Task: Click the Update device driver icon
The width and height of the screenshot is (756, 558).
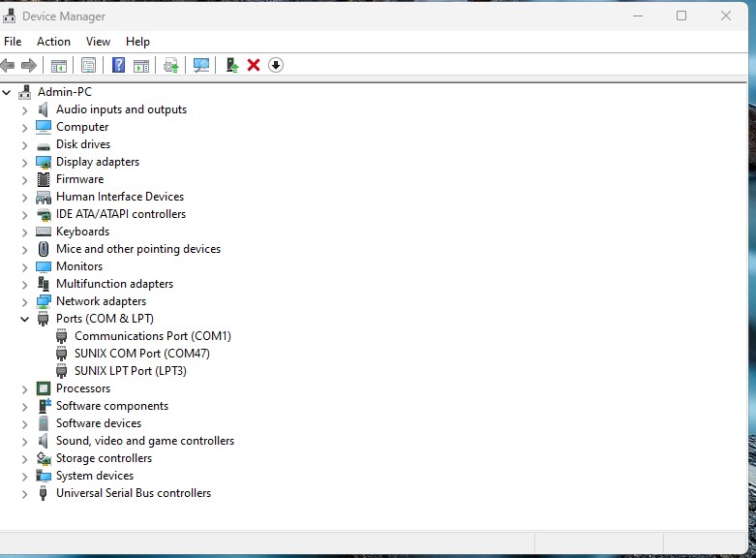Action: click(x=231, y=65)
